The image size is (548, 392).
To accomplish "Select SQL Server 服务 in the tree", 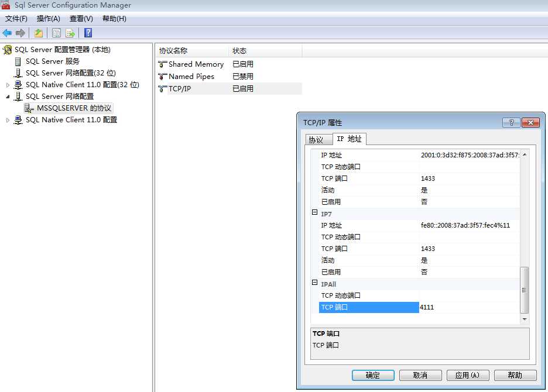I will (53, 61).
